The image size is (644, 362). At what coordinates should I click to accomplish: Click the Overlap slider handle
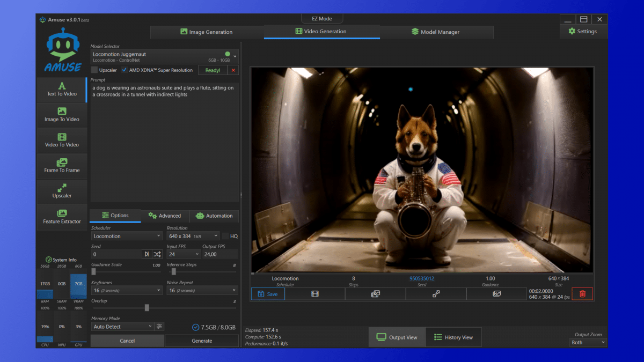click(147, 308)
